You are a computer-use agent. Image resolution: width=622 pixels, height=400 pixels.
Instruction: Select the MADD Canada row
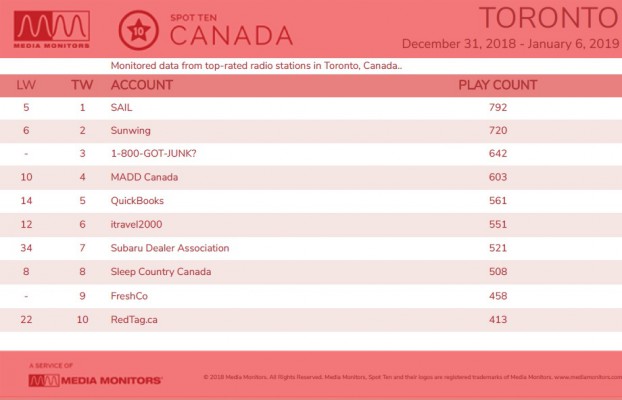pos(311,177)
